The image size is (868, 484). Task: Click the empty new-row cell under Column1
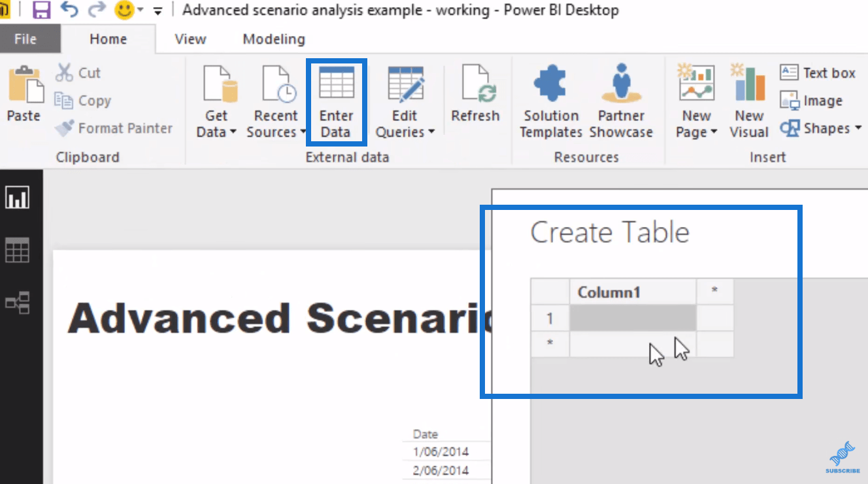coord(633,344)
